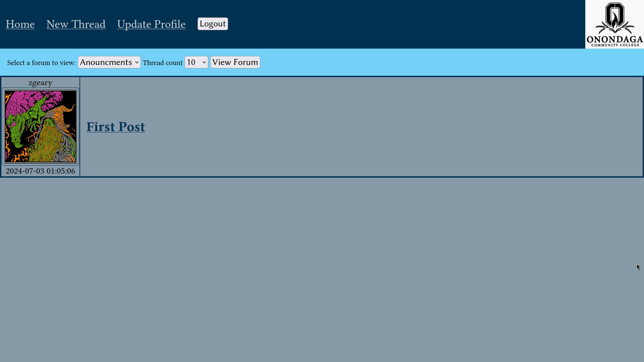The height and width of the screenshot is (362, 644).
Task: Click the zgeary username above the avatar
Action: coord(40,83)
